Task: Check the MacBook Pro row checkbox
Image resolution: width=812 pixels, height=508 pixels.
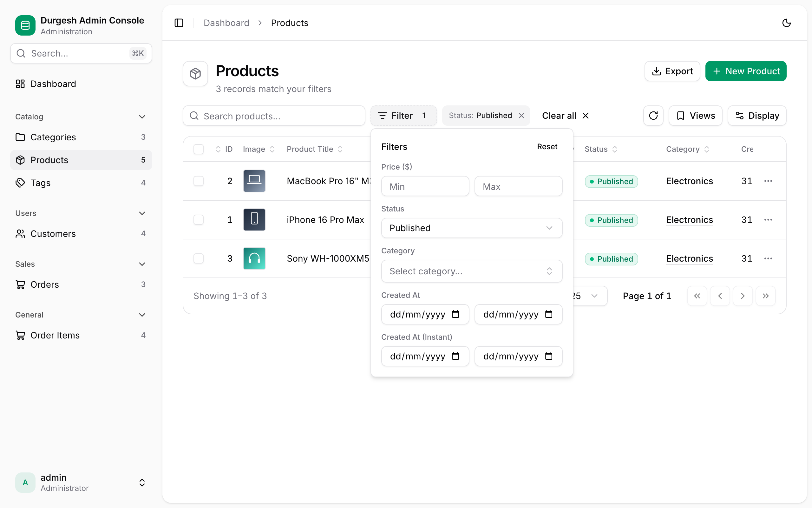Action: pyautogui.click(x=199, y=181)
